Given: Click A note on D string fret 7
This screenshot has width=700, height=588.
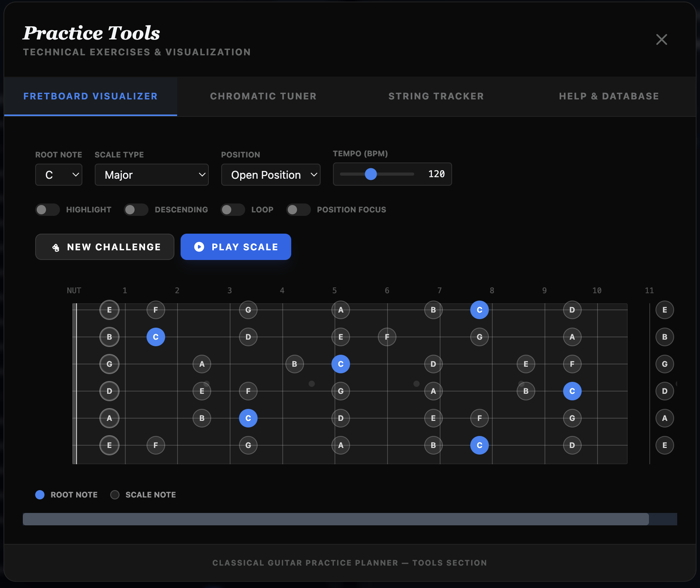Looking at the screenshot, I should click(434, 391).
